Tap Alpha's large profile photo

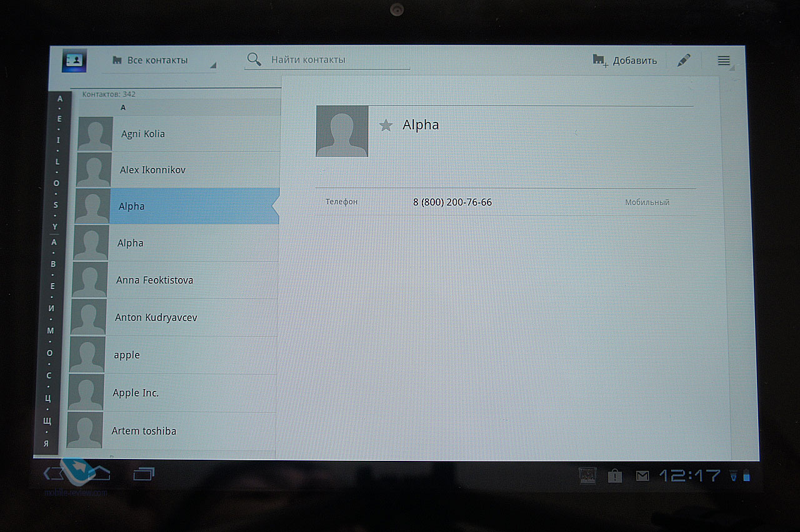(342, 131)
